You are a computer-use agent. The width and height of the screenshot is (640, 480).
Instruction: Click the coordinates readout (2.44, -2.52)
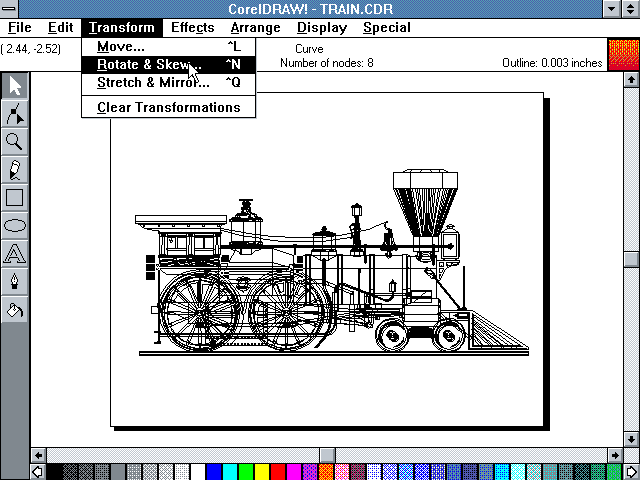coord(31,49)
